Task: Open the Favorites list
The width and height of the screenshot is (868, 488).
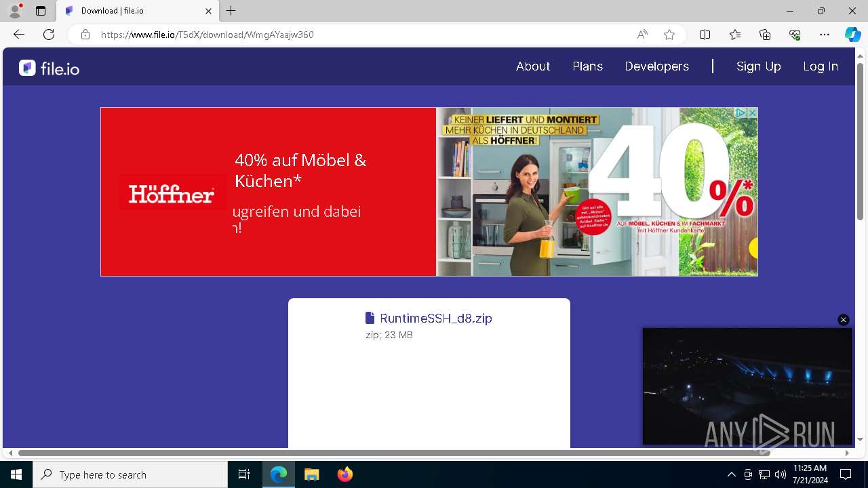Action: coord(735,35)
